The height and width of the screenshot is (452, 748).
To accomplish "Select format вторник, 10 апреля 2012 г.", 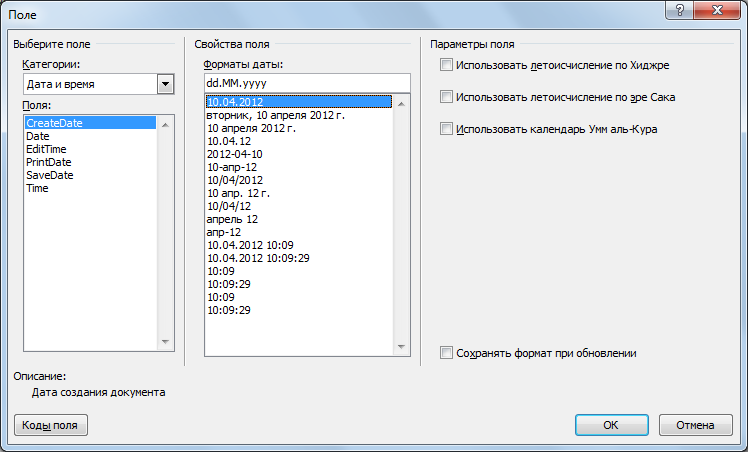I will (x=299, y=115).
